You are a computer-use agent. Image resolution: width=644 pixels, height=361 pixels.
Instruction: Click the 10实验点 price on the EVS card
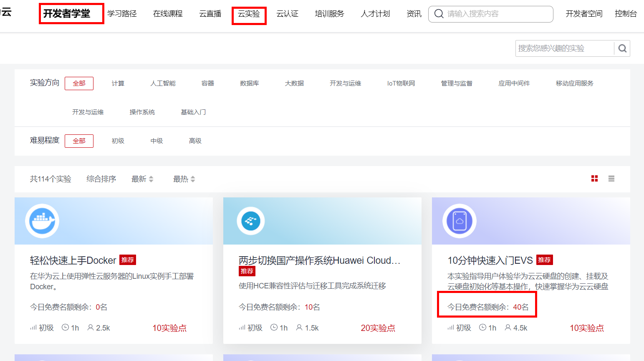tap(587, 328)
